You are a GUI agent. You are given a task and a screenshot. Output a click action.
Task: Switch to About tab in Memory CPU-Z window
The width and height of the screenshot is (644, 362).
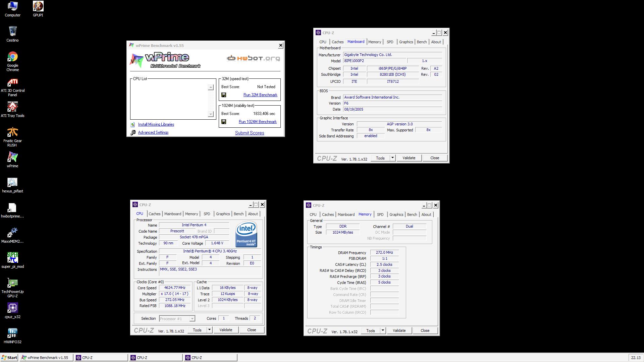coord(426,215)
